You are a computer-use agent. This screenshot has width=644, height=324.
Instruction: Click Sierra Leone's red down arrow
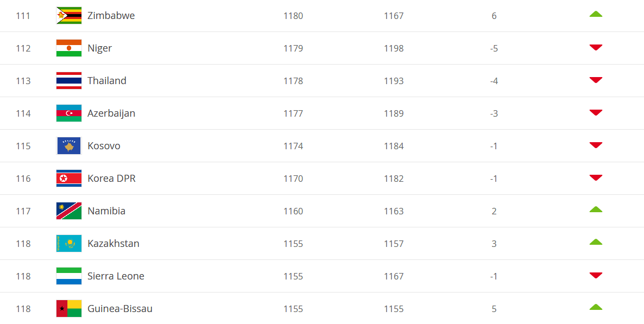point(596,276)
